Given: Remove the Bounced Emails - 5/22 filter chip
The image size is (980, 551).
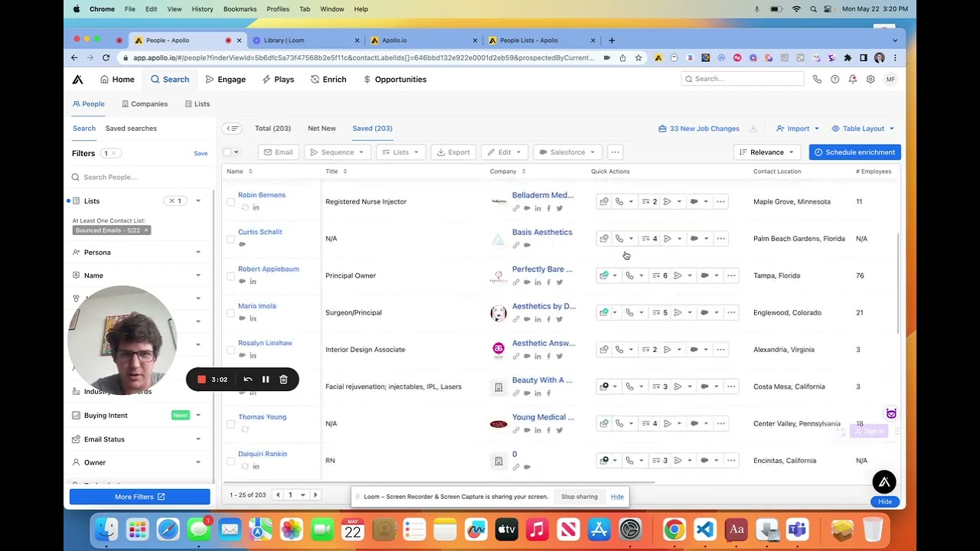Looking at the screenshot, I should 146,230.
